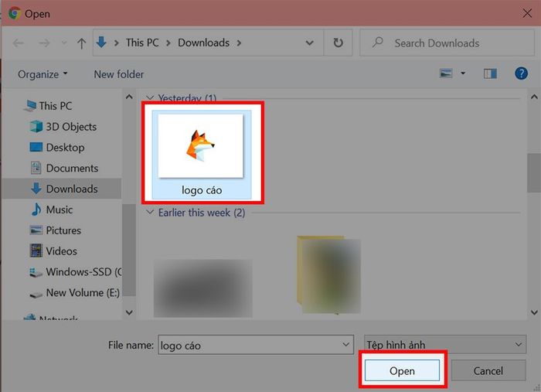Select the blurred folder item
The height and width of the screenshot is (392, 541).
tap(328, 275)
